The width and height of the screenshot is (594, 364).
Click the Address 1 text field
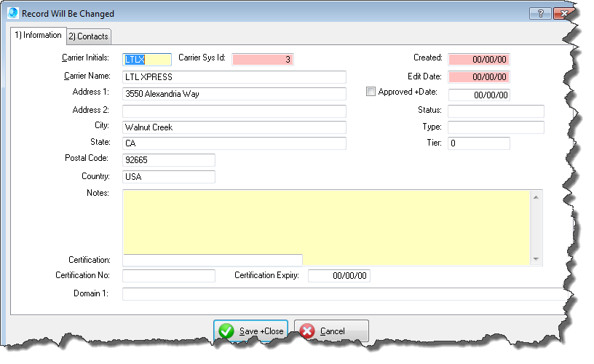coord(234,94)
